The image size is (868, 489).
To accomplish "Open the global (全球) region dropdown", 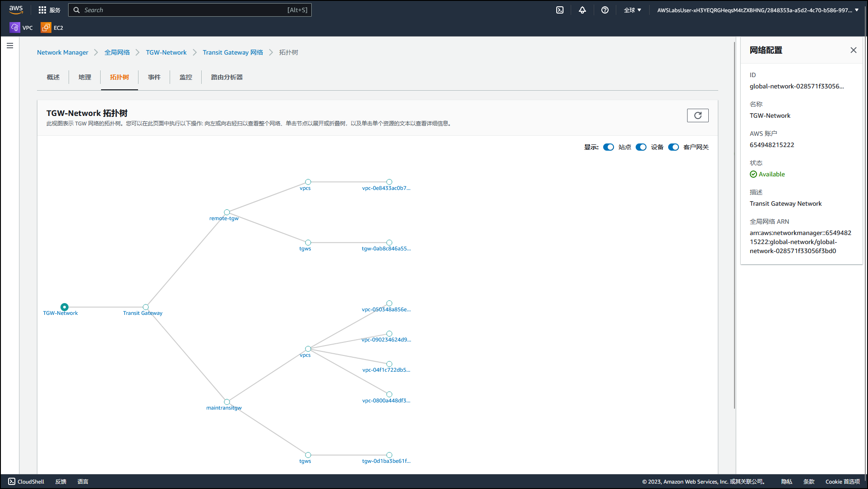I will click(632, 10).
